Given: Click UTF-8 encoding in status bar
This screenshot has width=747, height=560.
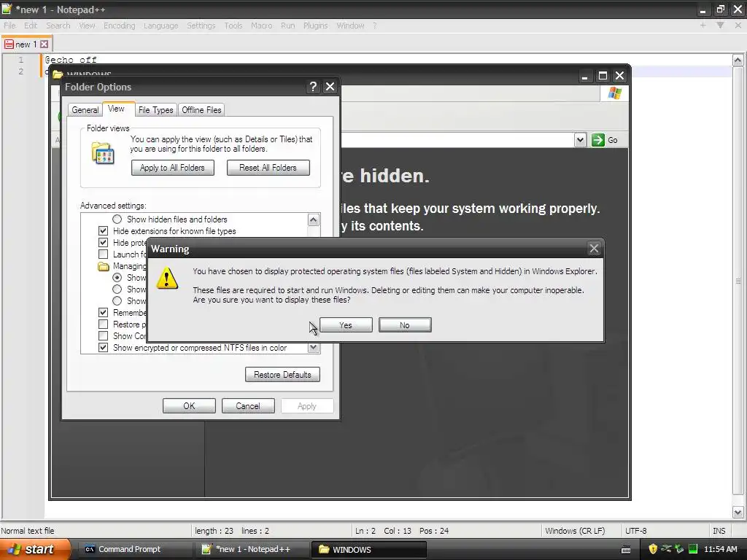Looking at the screenshot, I should [636, 531].
